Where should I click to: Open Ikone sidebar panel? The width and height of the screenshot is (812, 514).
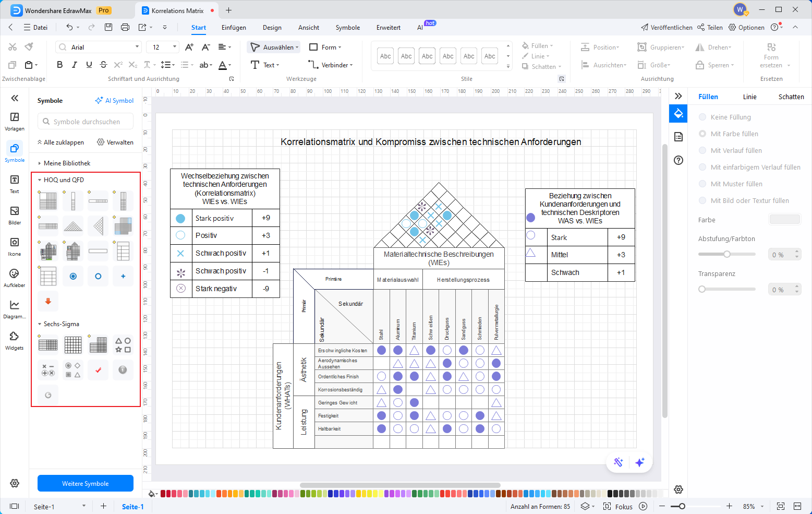tap(15, 246)
